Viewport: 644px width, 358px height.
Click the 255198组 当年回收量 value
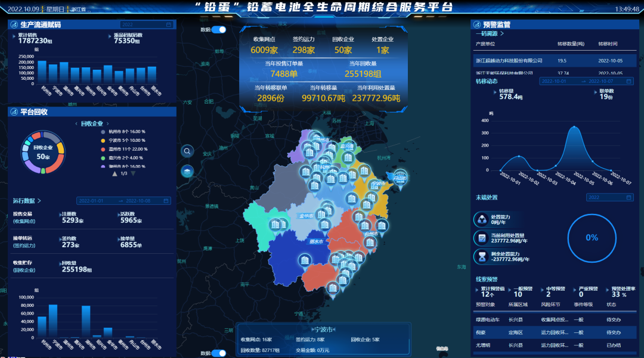click(363, 74)
